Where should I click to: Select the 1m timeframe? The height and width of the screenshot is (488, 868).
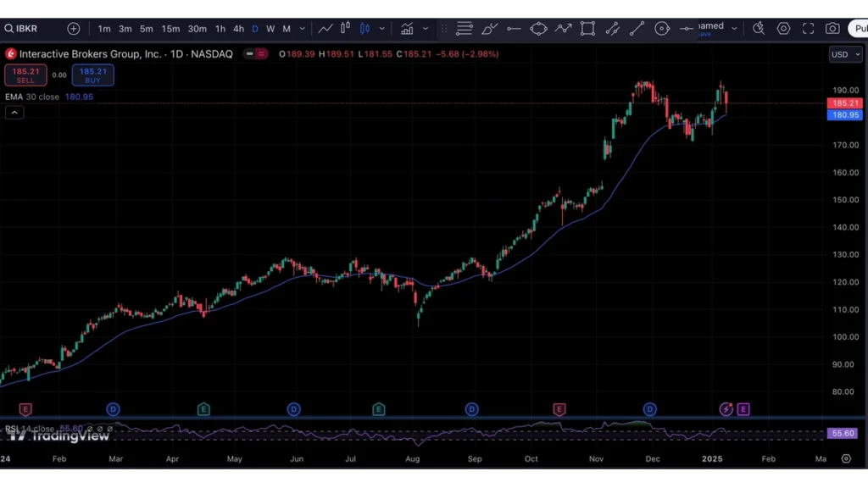click(x=104, y=29)
